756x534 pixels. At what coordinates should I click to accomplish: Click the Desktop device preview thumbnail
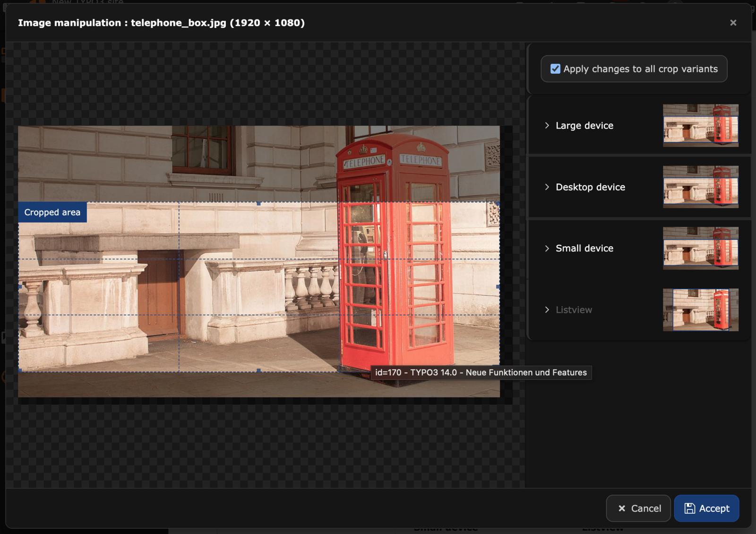pyautogui.click(x=700, y=187)
